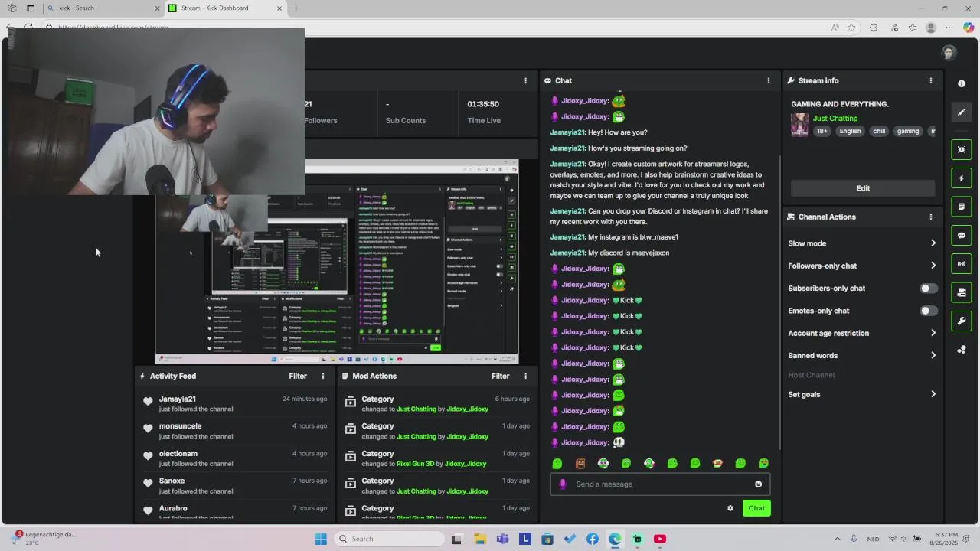Click the Windows taskbar Search box
980x551 pixels.
390,539
